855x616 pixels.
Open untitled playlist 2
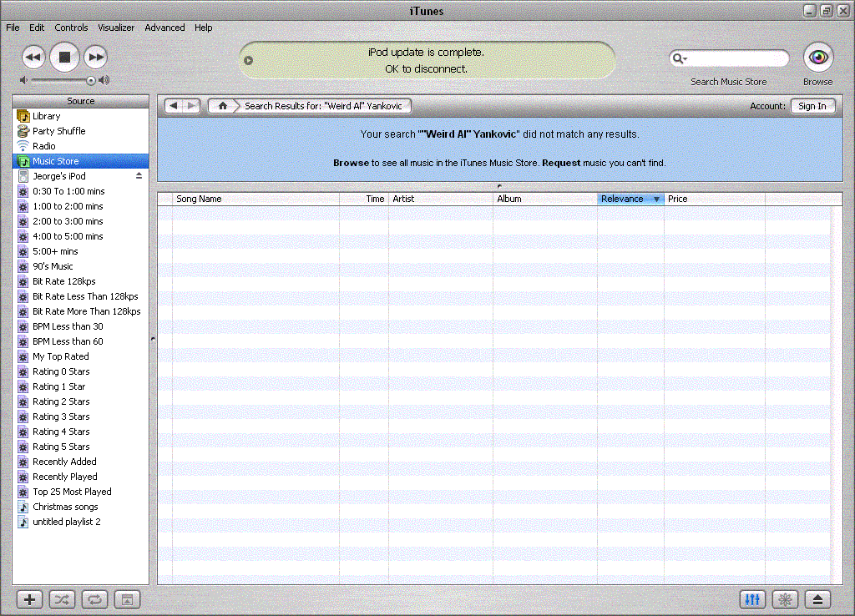tap(81, 522)
